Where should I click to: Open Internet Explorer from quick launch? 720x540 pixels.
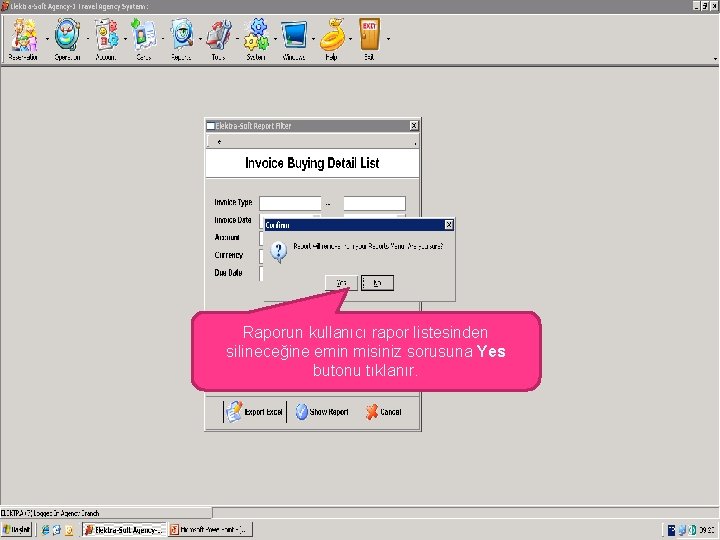point(45,530)
